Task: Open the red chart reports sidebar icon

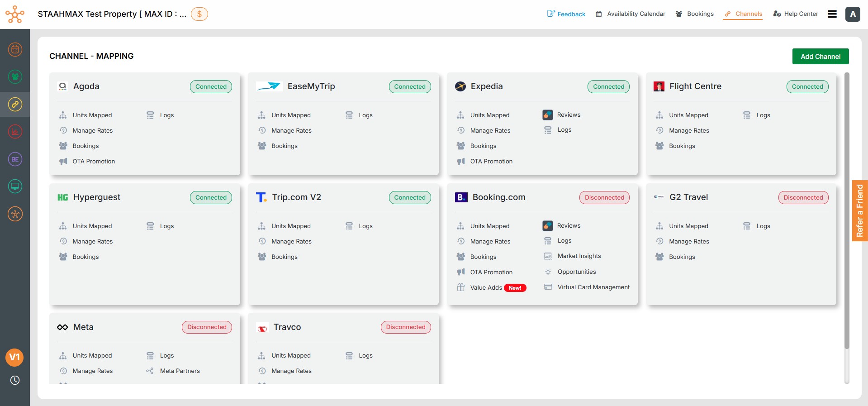Action: [x=15, y=132]
